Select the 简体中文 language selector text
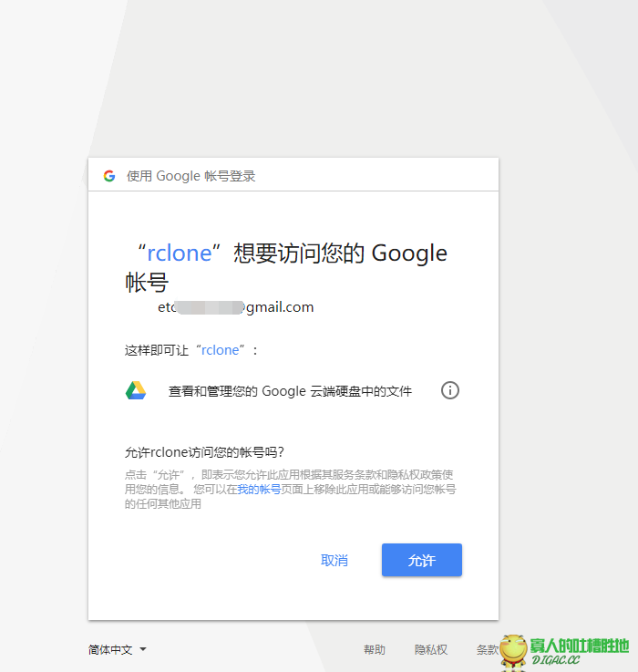 pos(110,650)
